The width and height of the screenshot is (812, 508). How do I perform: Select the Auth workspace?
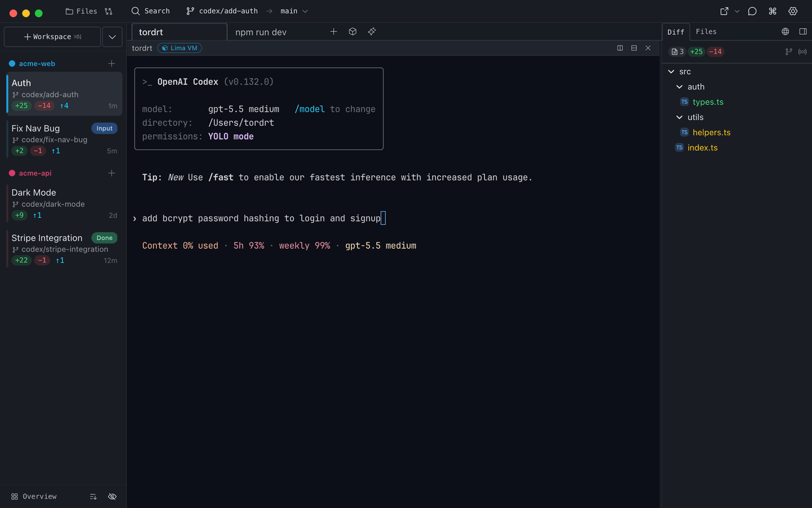(64, 93)
